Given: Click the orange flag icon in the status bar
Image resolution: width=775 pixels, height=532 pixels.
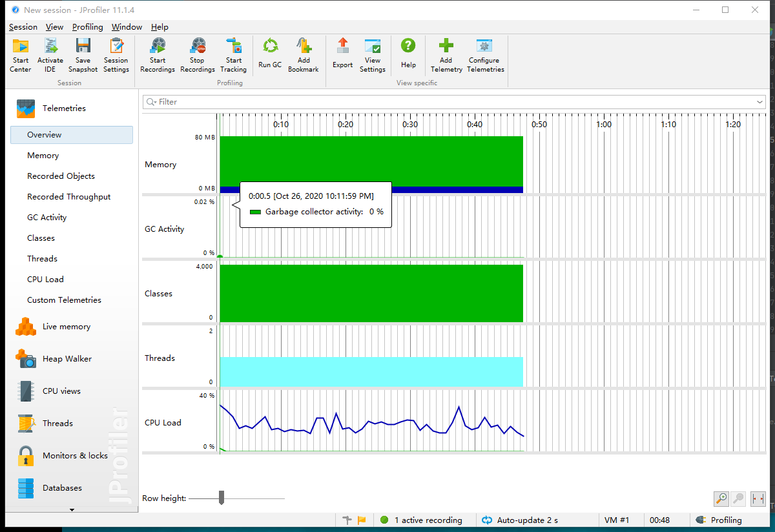Looking at the screenshot, I should pyautogui.click(x=362, y=520).
